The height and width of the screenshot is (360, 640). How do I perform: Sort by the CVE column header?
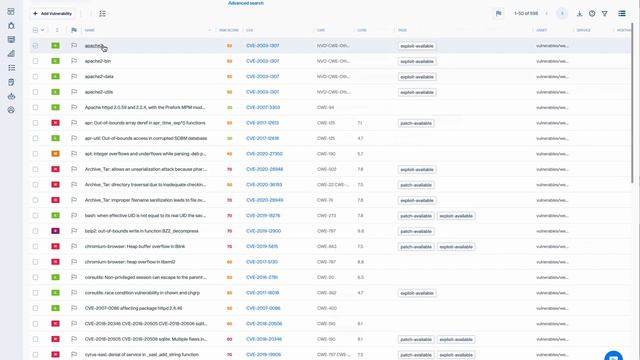click(x=249, y=30)
